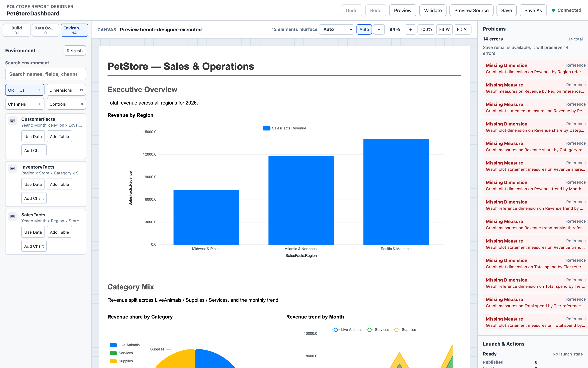Click the Executive Overview heading

click(x=142, y=89)
